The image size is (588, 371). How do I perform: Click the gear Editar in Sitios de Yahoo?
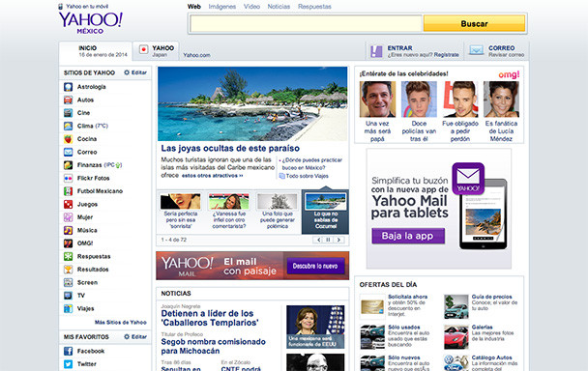135,72
